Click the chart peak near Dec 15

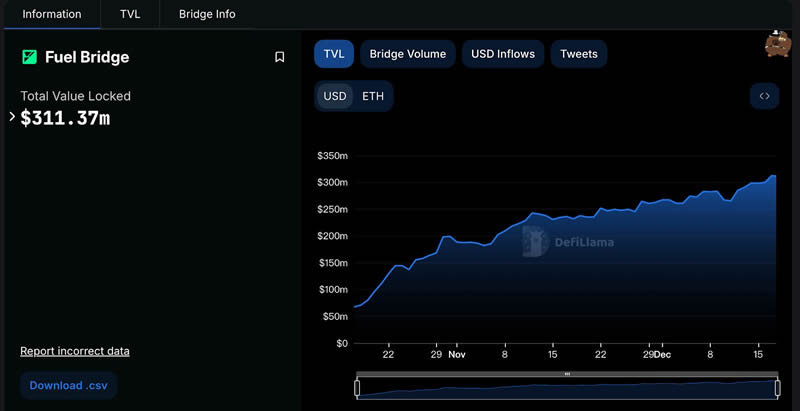click(773, 175)
